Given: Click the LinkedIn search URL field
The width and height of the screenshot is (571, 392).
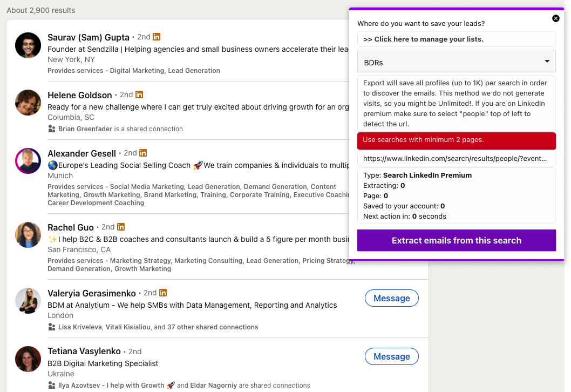Looking at the screenshot, I should click(x=456, y=159).
